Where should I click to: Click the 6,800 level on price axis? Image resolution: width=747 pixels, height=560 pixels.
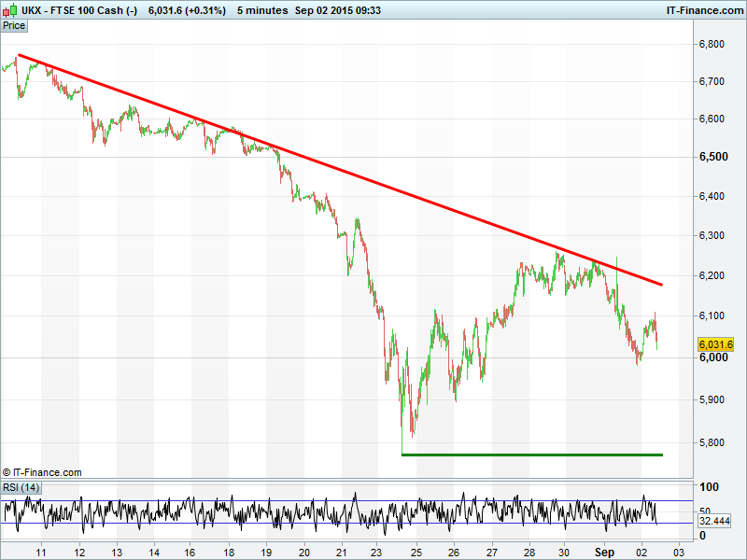point(713,44)
